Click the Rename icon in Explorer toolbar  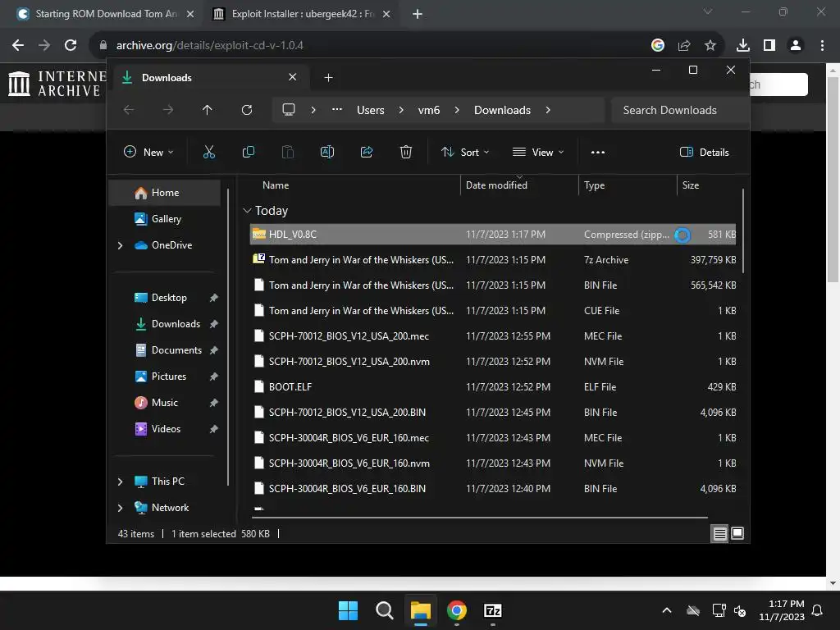point(327,152)
